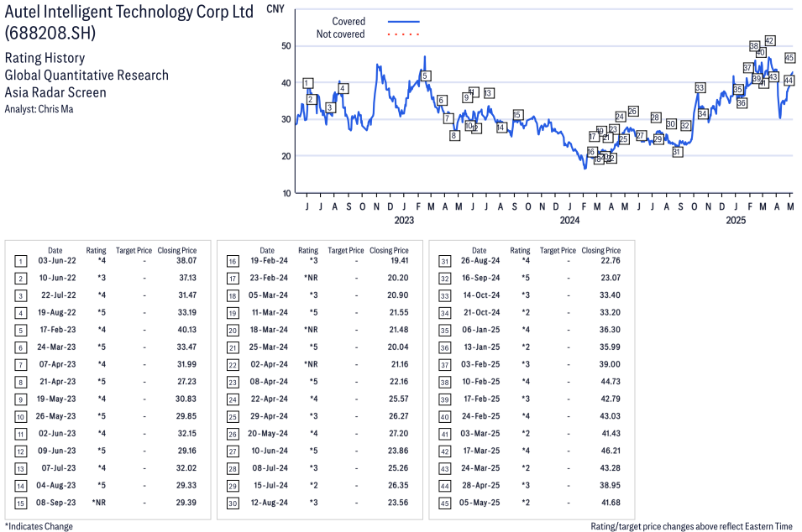Select chart marker 2 near June 2022
Image resolution: width=802 pixels, height=532 pixels.
click(x=311, y=99)
